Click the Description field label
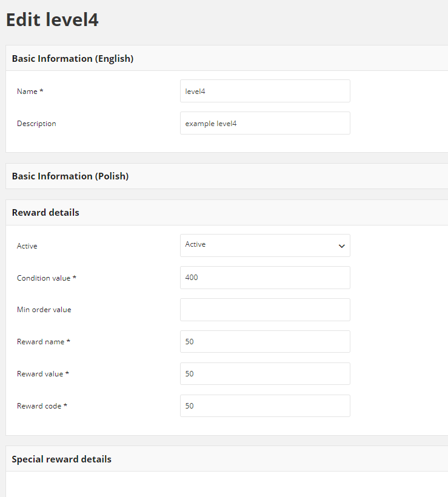The width and height of the screenshot is (448, 497). coord(36,124)
